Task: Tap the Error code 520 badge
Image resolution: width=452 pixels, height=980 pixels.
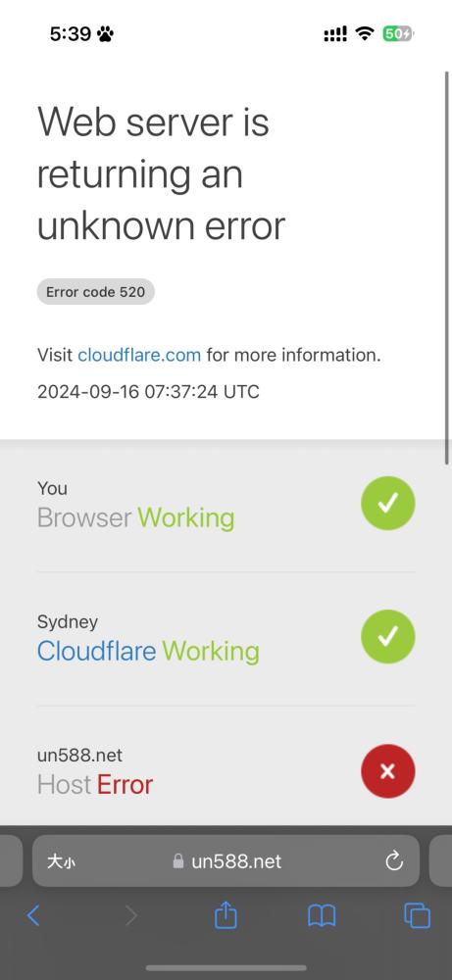Action: pyautogui.click(x=96, y=292)
